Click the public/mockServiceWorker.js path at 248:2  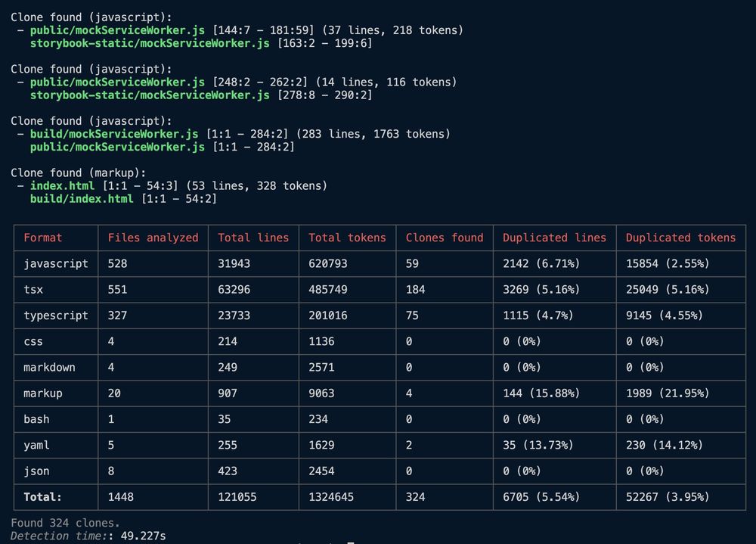point(117,82)
